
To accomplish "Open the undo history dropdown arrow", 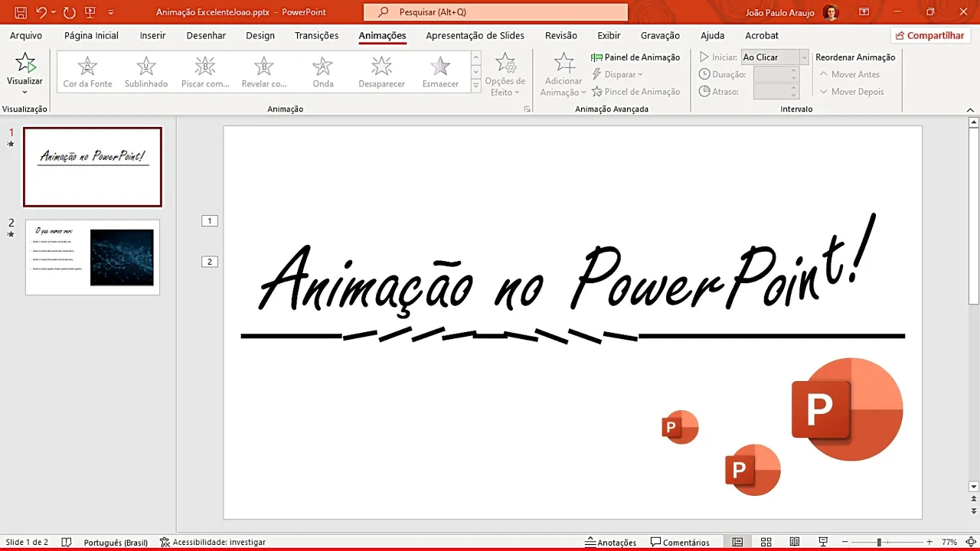I will (x=54, y=12).
